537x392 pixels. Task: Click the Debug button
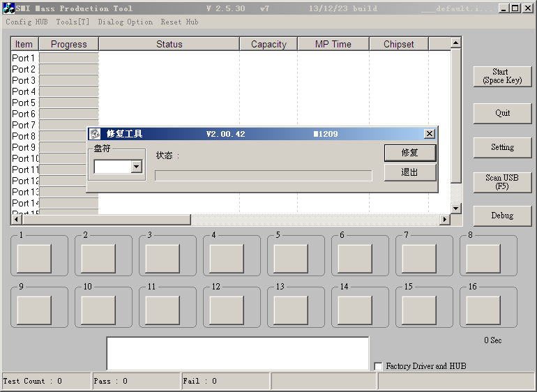click(502, 216)
